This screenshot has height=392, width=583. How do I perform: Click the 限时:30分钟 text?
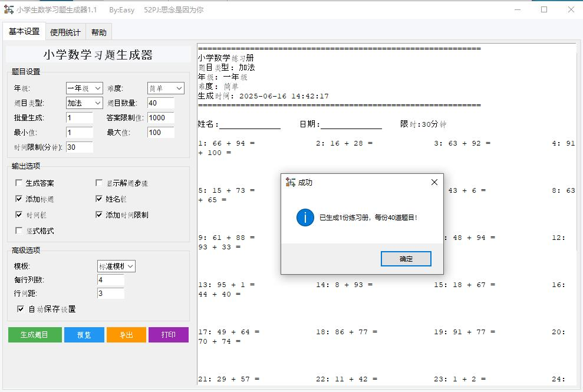[x=423, y=124]
